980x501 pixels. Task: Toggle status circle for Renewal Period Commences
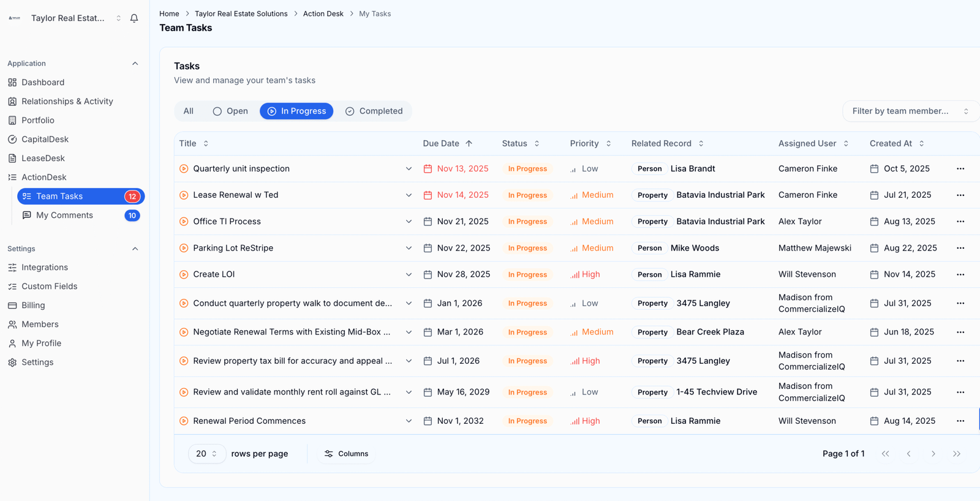pos(184,421)
